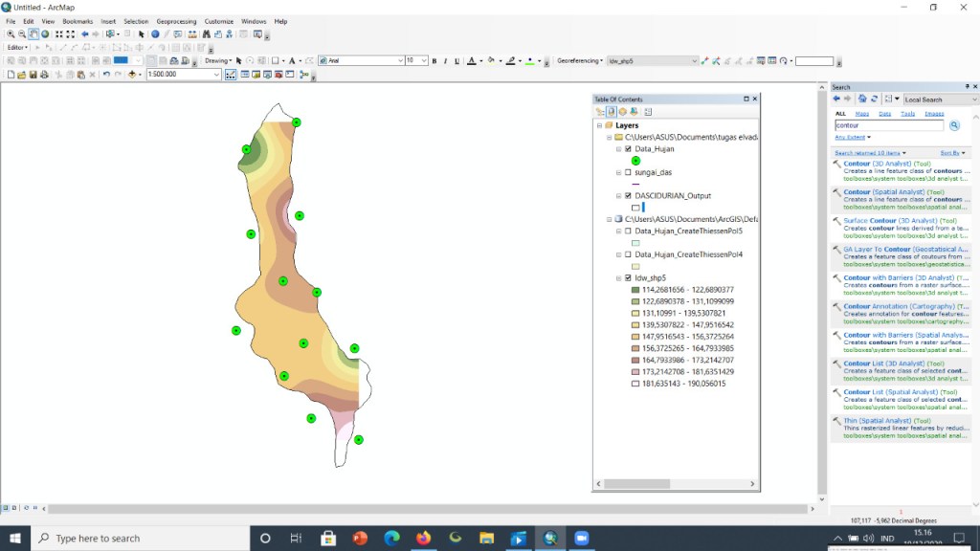This screenshot has width=980, height=551.
Task: Click the dark green 114,2681656 legend swatch
Action: point(635,290)
